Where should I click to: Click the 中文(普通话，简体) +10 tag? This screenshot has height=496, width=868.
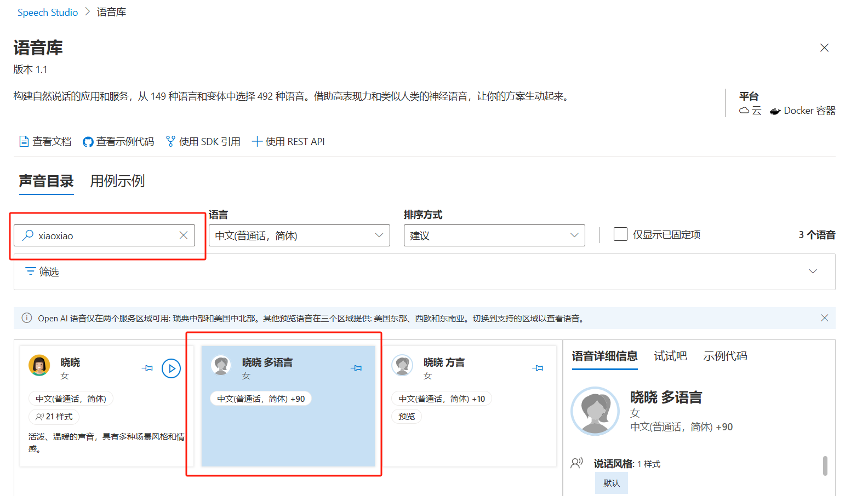tap(442, 399)
